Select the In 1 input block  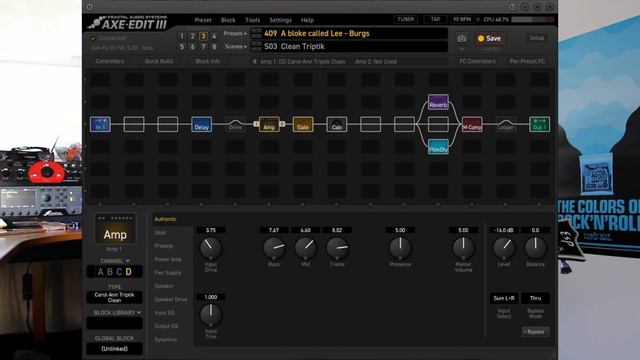[100, 124]
